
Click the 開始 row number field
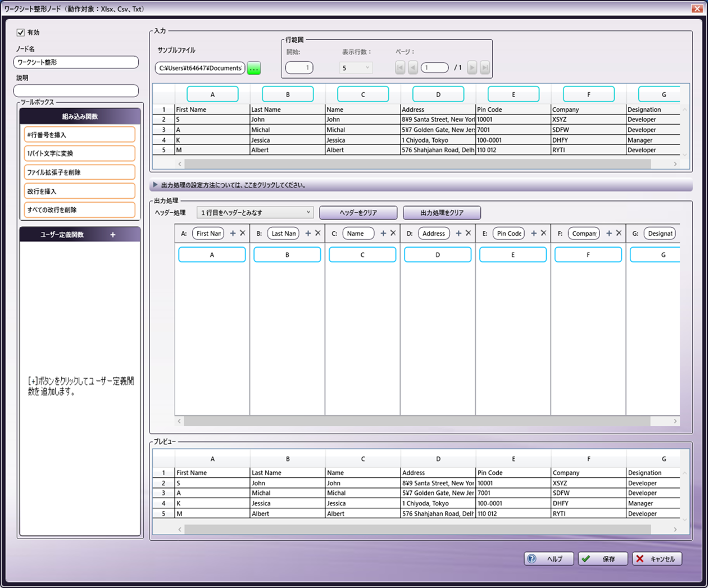click(x=299, y=68)
